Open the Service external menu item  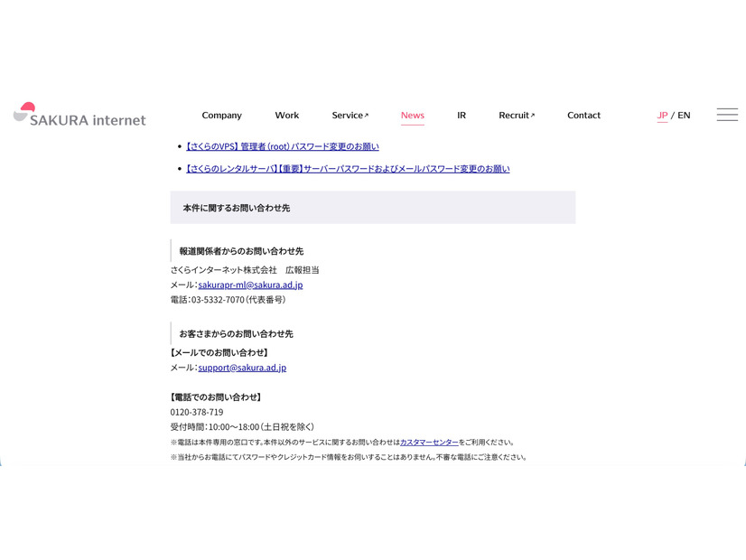click(x=350, y=115)
